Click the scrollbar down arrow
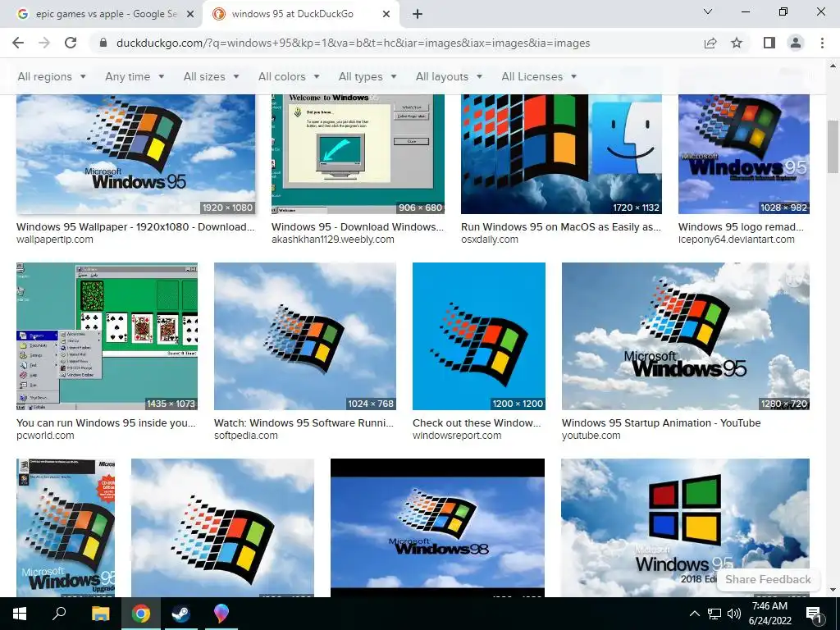Image resolution: width=840 pixels, height=630 pixels. click(x=833, y=590)
